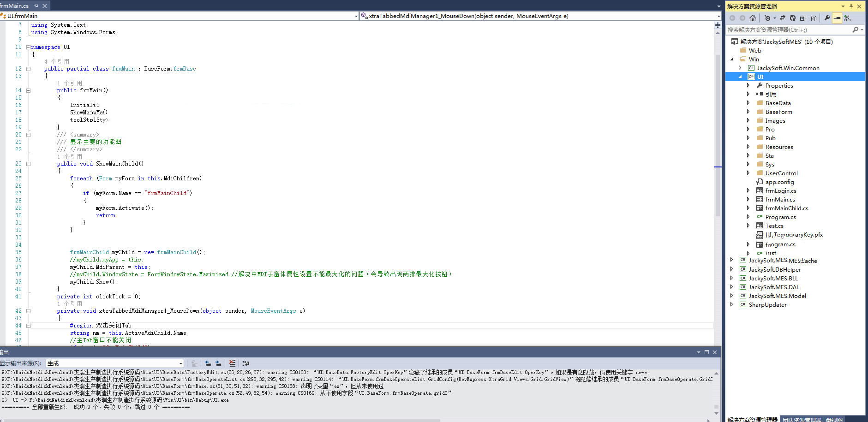Expand the JackySoft.Win.Common project

(740, 68)
